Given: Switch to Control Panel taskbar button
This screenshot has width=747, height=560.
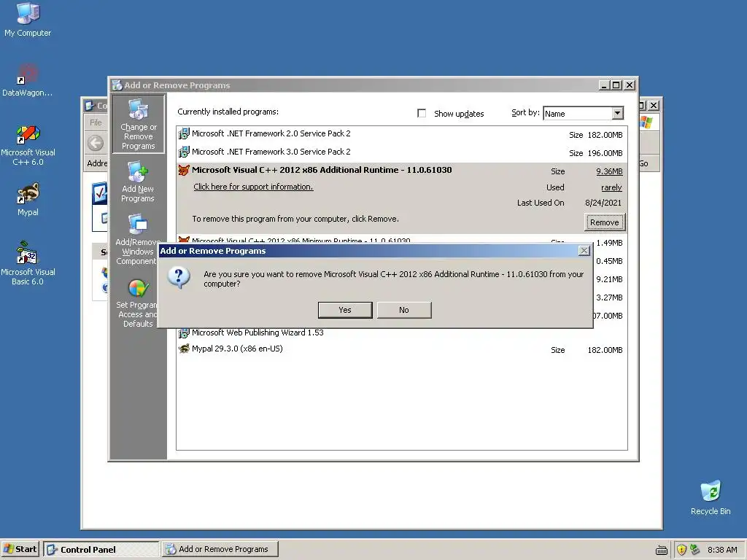Looking at the screenshot, I should (101, 549).
